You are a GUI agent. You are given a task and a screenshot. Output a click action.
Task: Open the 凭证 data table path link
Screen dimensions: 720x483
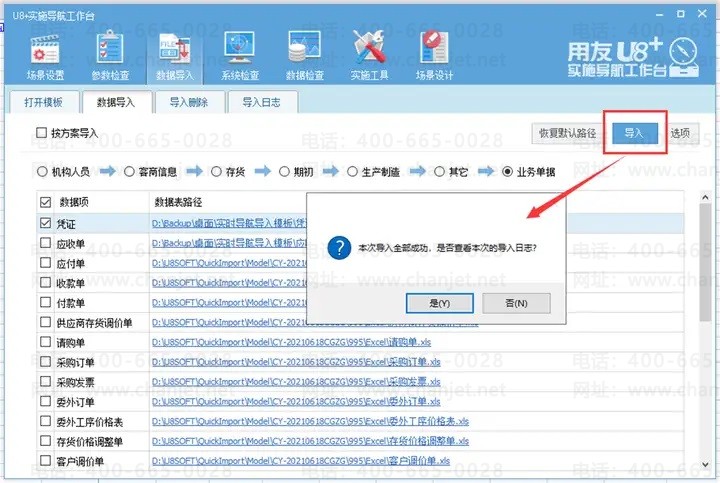pos(229,224)
